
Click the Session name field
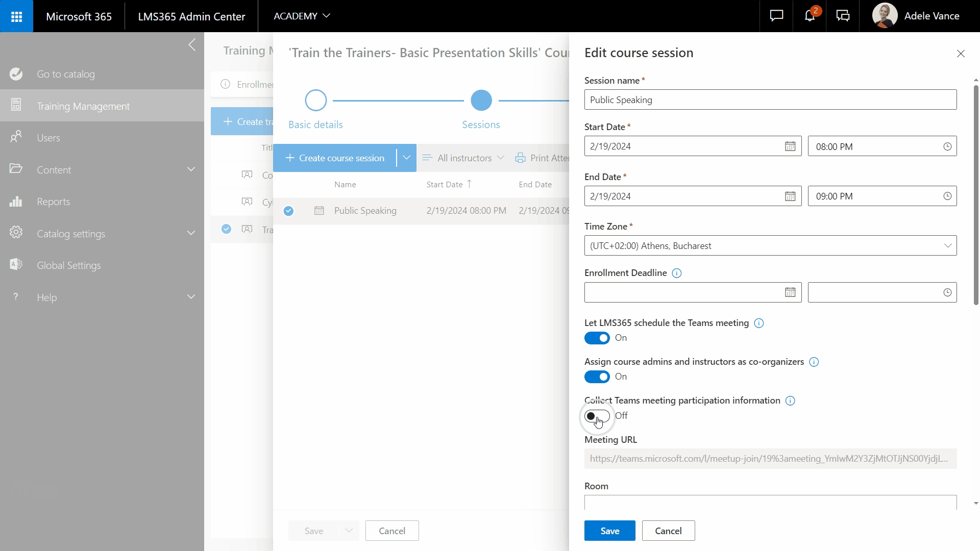(x=770, y=100)
